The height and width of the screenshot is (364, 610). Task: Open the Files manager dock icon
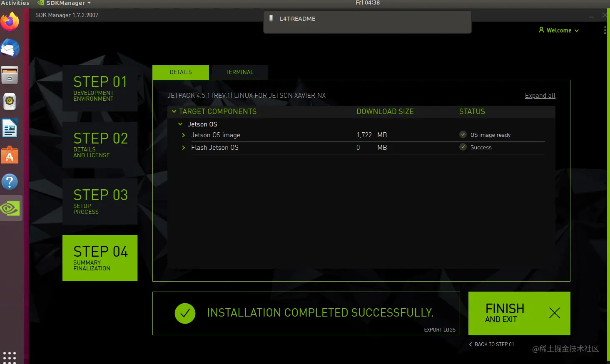pyautogui.click(x=10, y=75)
